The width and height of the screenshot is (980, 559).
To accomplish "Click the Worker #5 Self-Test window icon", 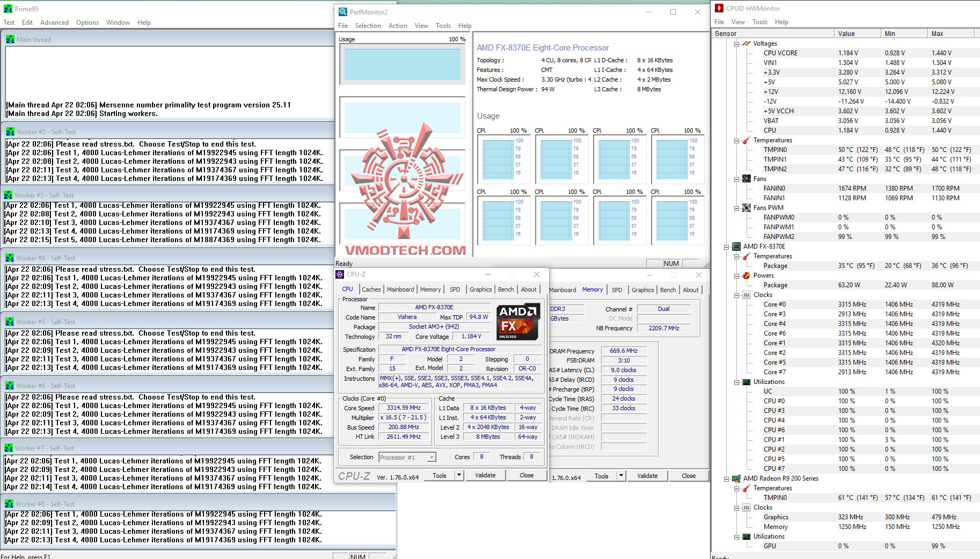I will [x=10, y=322].
